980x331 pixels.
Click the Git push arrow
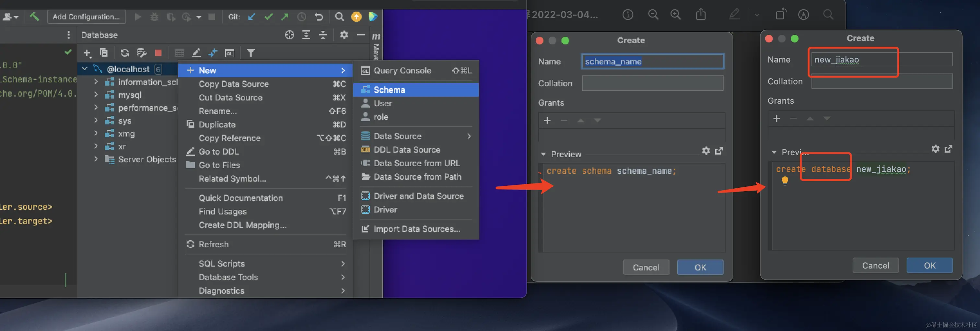tap(285, 17)
